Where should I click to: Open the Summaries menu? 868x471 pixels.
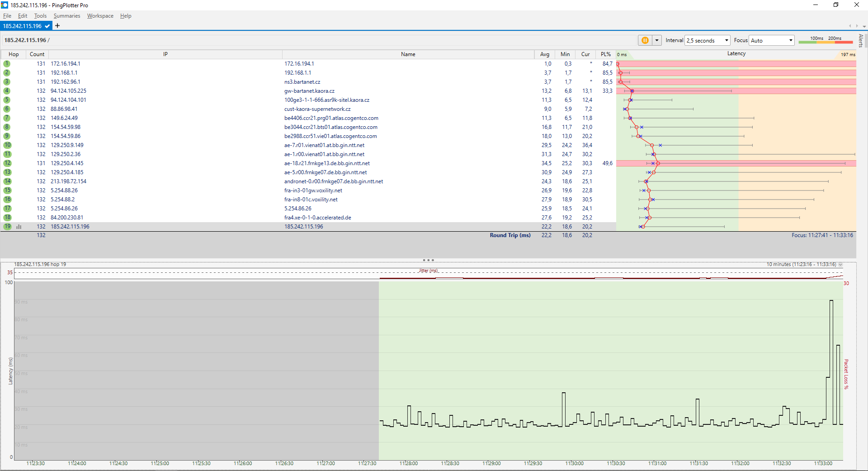66,16
